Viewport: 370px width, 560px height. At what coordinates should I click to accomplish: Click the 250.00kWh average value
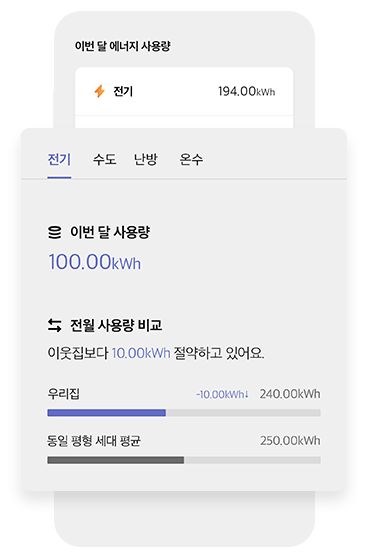[x=290, y=441]
